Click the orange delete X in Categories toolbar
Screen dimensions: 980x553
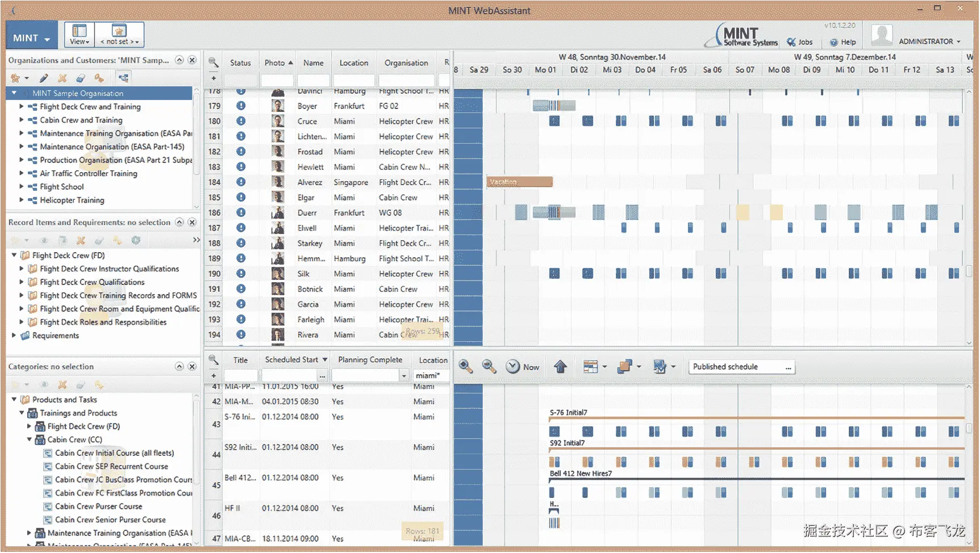coord(62,384)
